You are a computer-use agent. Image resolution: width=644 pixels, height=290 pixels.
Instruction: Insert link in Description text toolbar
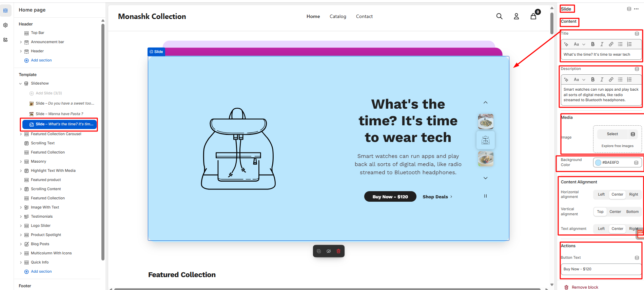tap(611, 79)
